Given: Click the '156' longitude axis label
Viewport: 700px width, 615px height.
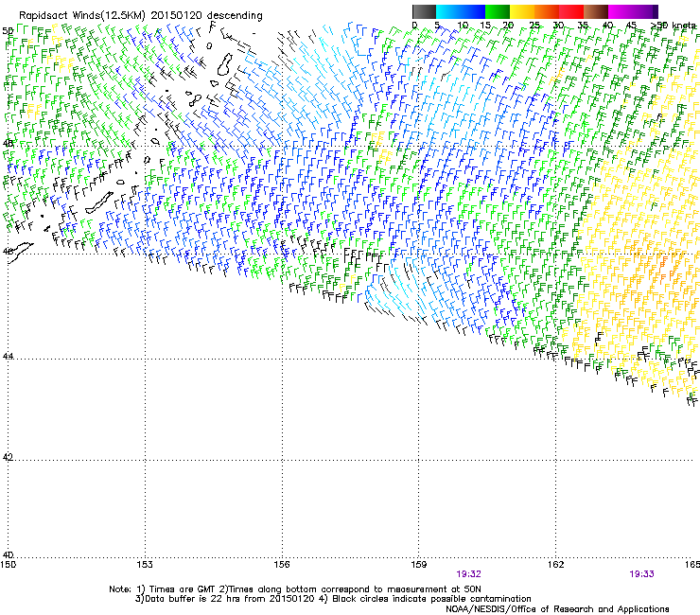Looking at the screenshot, I should (282, 565).
